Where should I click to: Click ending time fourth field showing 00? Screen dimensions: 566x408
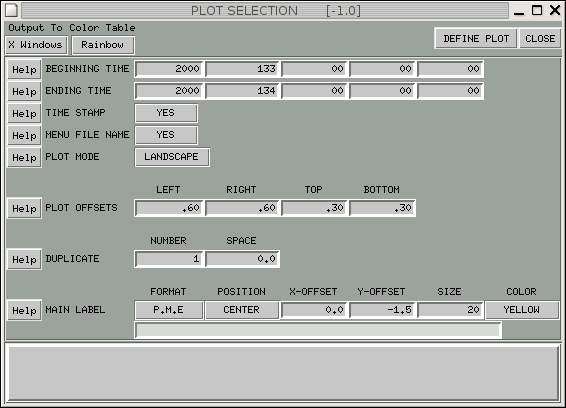(382, 91)
